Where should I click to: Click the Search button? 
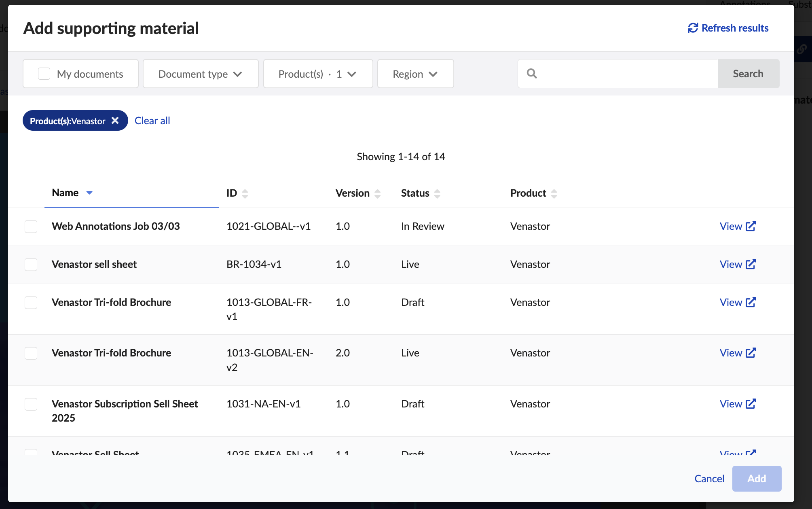748,74
